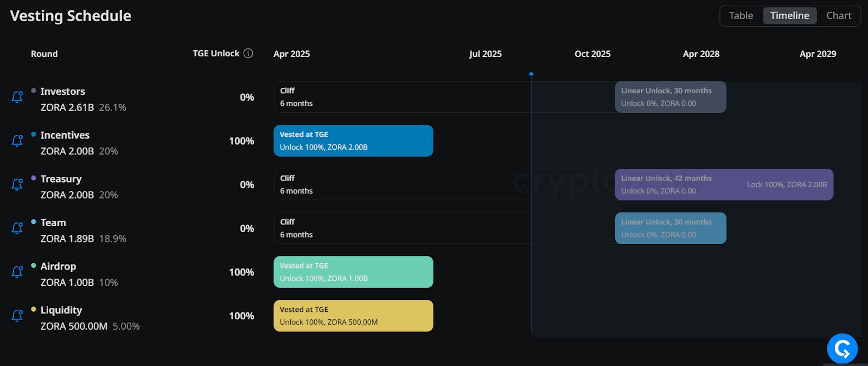Open the blue floating chat widget icon

tap(842, 349)
